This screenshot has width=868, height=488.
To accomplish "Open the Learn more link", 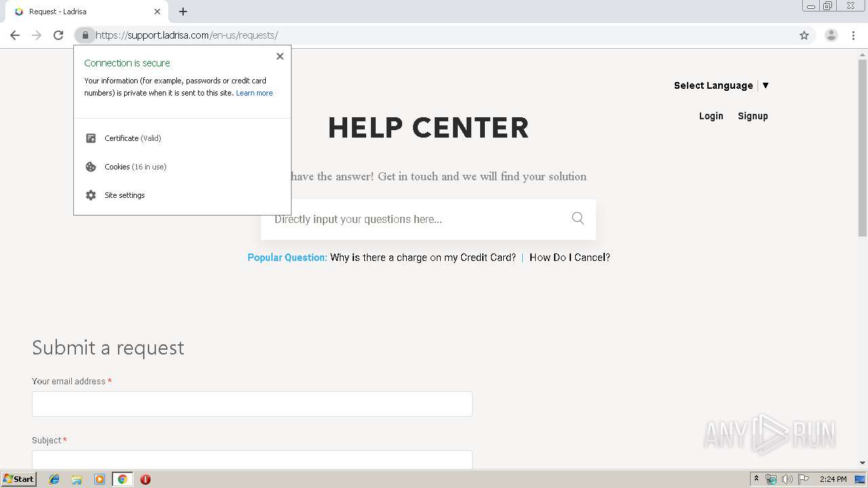I will (x=254, y=93).
